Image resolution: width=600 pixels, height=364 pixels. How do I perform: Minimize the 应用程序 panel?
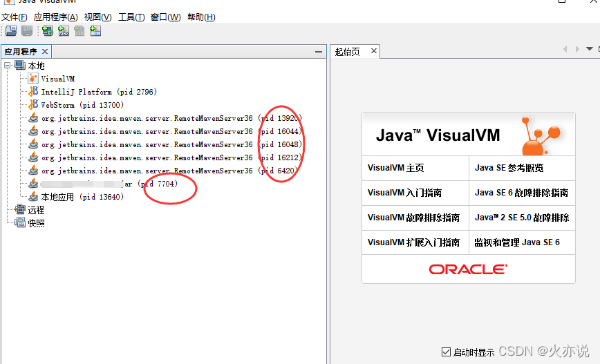(319, 51)
